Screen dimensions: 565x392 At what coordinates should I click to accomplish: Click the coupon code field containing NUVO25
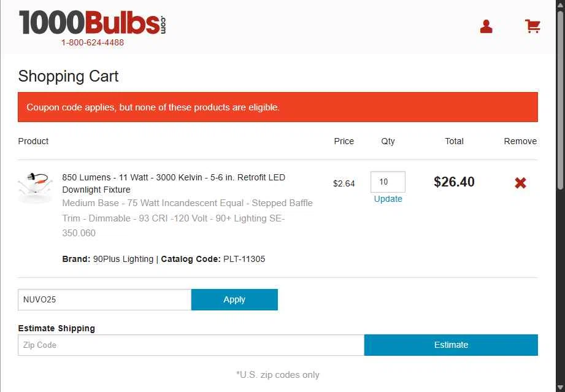[x=104, y=300]
